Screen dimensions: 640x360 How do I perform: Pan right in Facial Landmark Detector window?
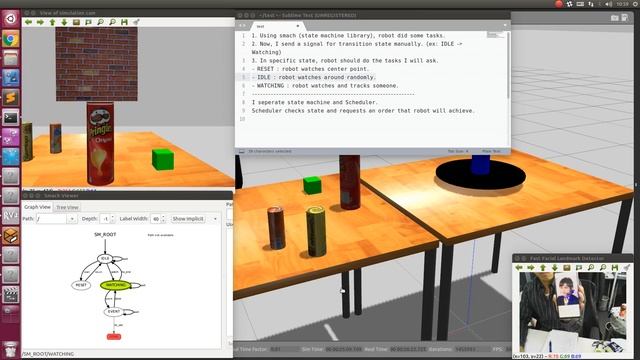coord(531,268)
